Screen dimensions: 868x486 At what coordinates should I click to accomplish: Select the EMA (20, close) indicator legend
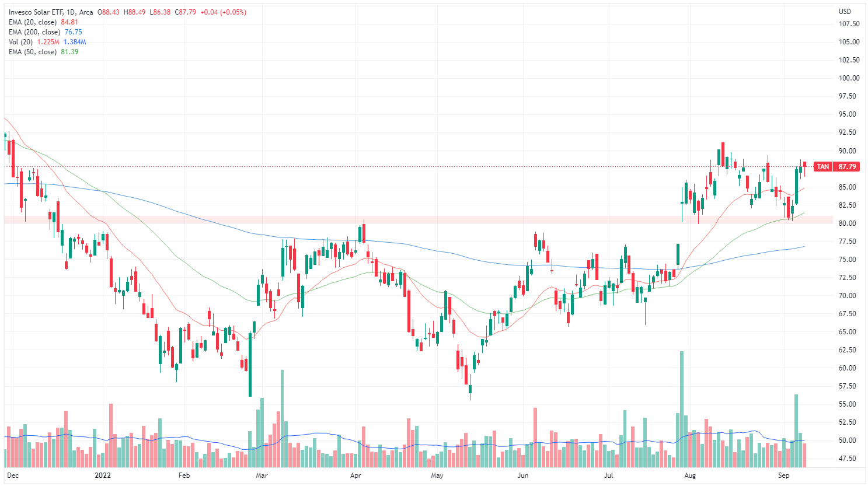click(x=33, y=22)
